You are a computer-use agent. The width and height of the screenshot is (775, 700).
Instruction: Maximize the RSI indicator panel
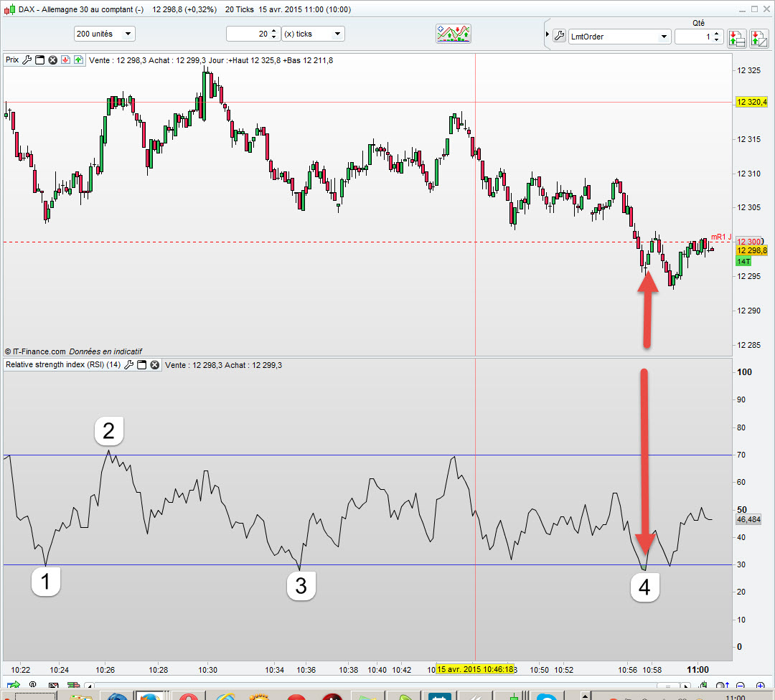pyautogui.click(x=142, y=364)
